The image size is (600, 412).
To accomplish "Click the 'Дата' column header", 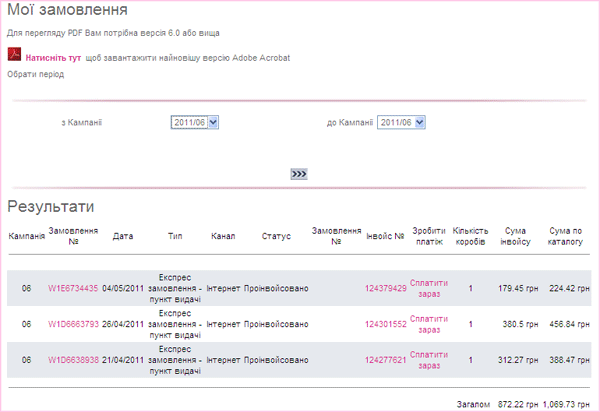I will pyautogui.click(x=123, y=236).
